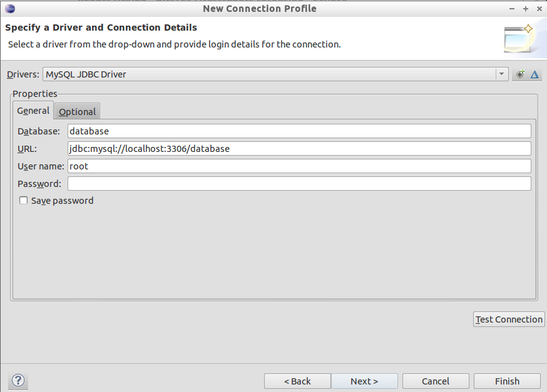The image size is (547, 392).
Task: Open the MySQL JDBC Driver combo box
Action: [x=269, y=74]
